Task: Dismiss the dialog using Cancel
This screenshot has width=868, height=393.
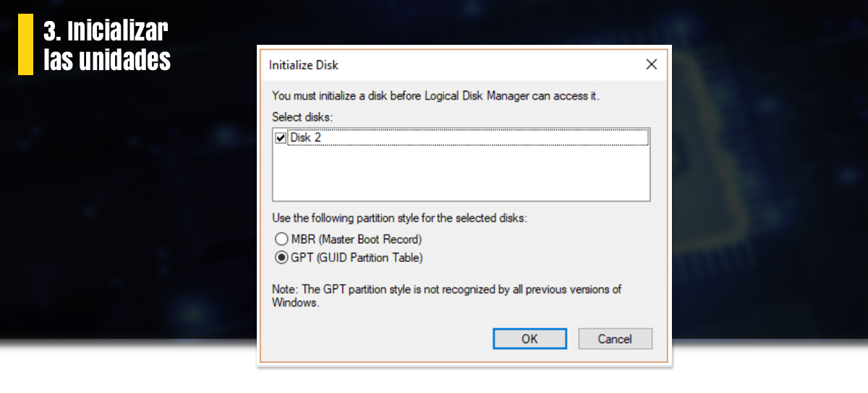Action: click(x=615, y=339)
